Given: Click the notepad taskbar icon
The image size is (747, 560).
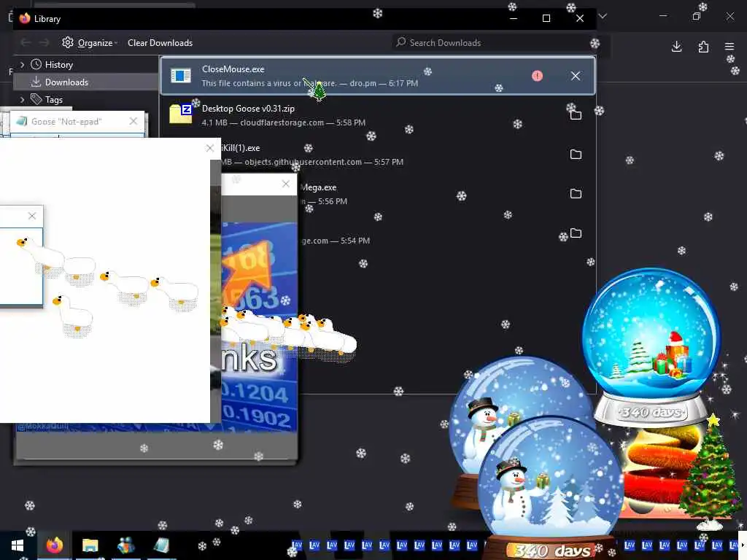Looking at the screenshot, I should (161, 545).
